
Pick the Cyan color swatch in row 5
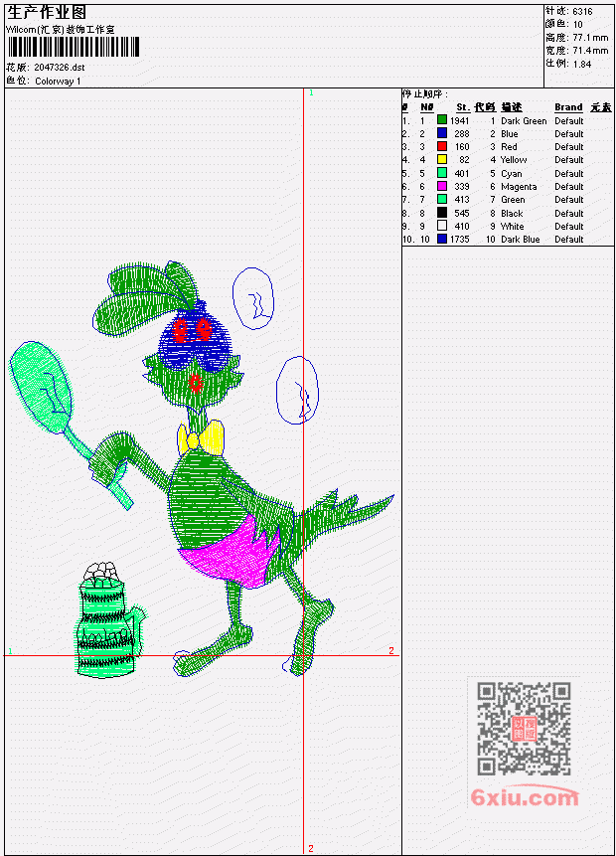pyautogui.click(x=442, y=173)
